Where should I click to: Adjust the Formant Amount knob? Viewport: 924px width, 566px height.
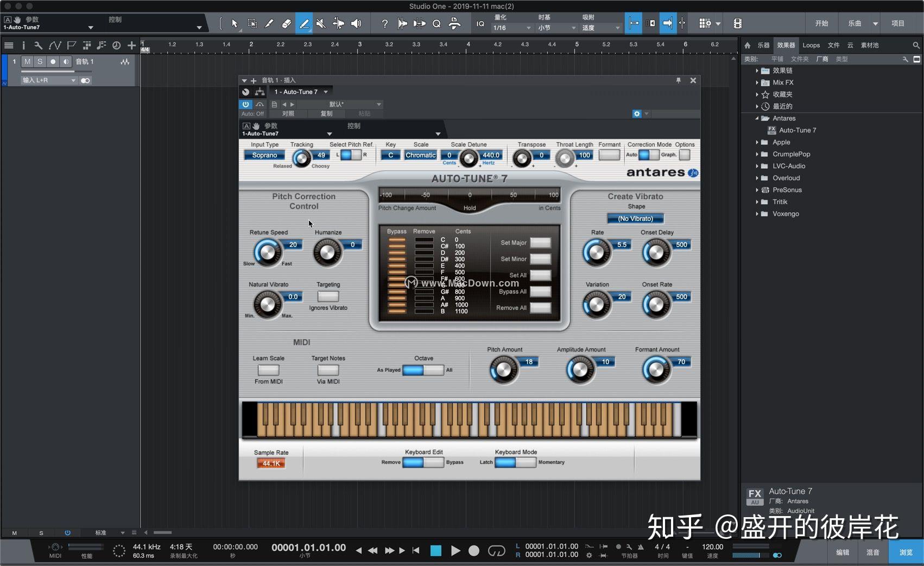(x=656, y=370)
